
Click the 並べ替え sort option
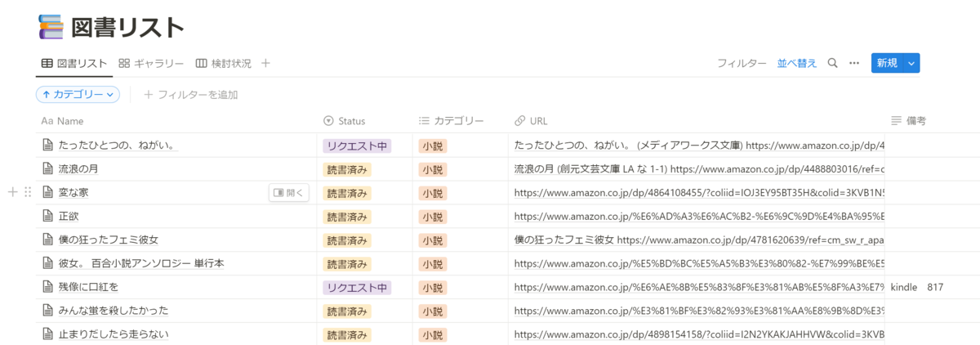tap(796, 63)
